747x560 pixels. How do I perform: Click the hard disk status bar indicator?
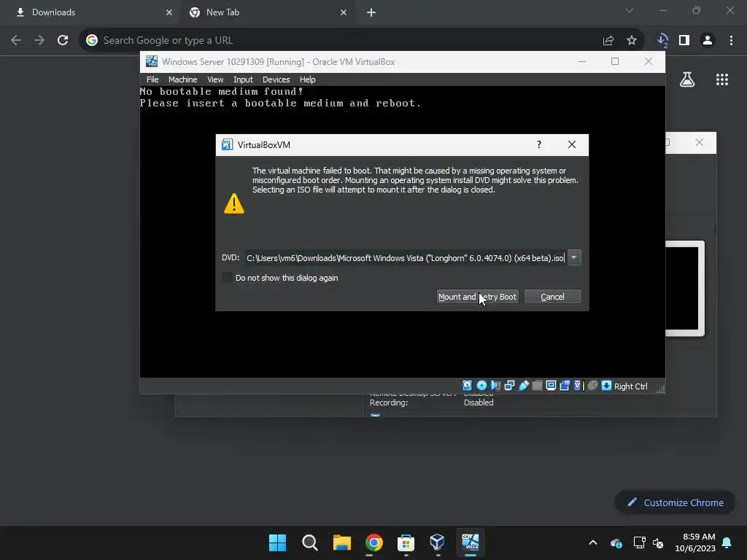pyautogui.click(x=468, y=386)
